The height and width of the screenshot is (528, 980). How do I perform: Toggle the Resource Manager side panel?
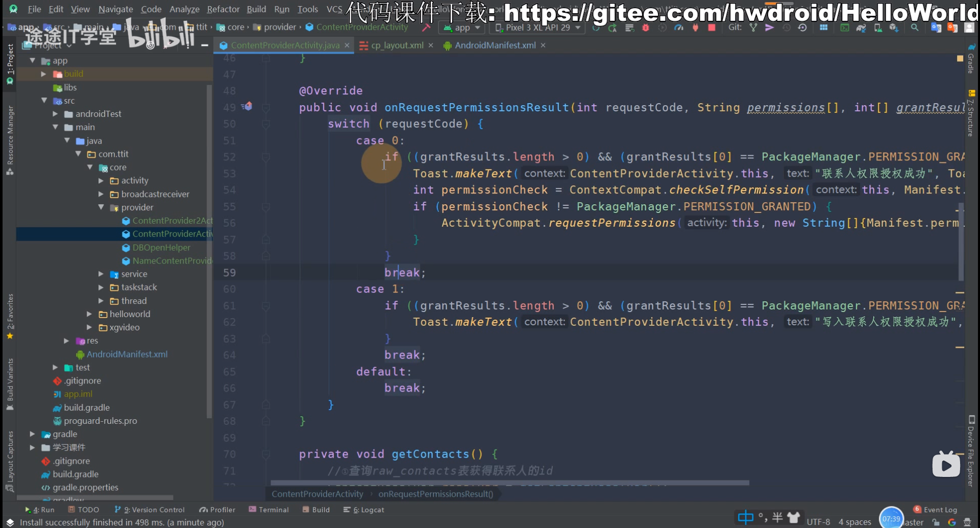[10, 140]
